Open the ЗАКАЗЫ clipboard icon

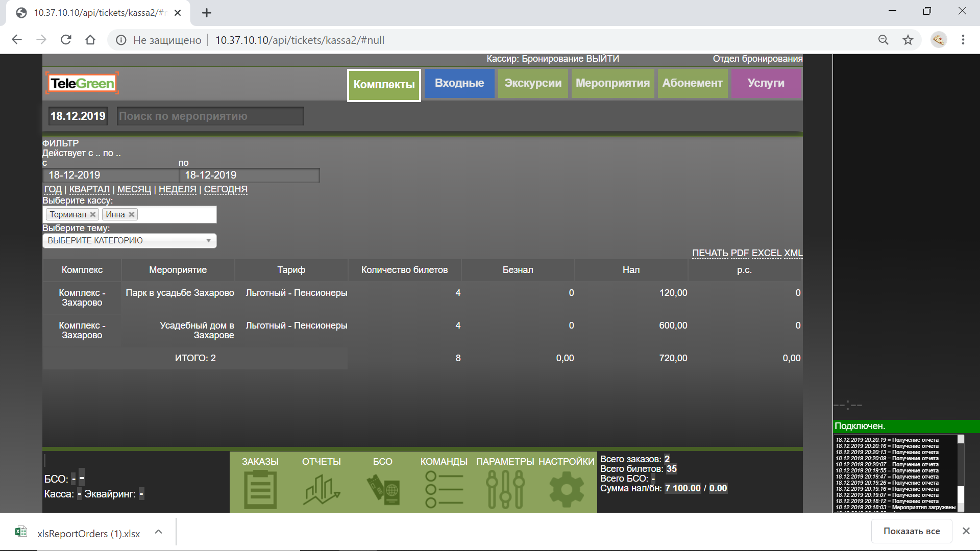260,489
